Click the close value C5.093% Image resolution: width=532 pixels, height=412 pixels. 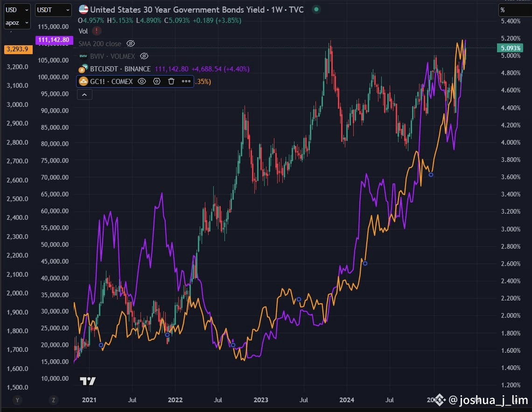pyautogui.click(x=177, y=21)
